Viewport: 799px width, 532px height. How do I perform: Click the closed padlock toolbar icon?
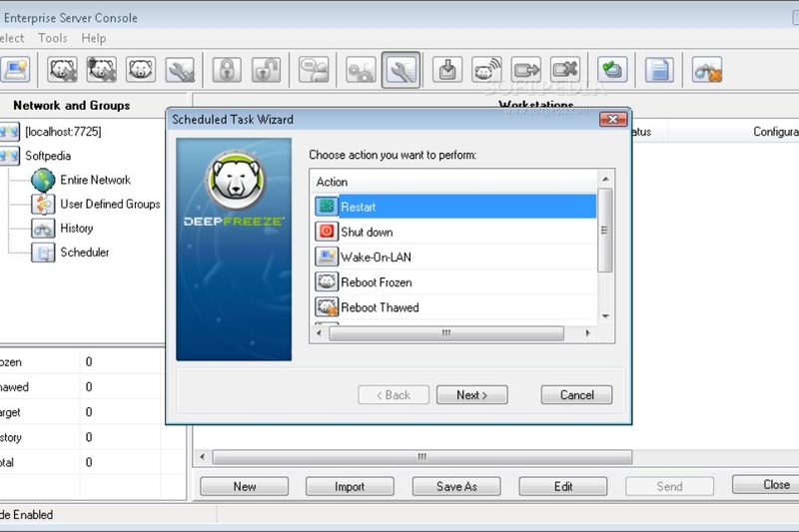[227, 70]
